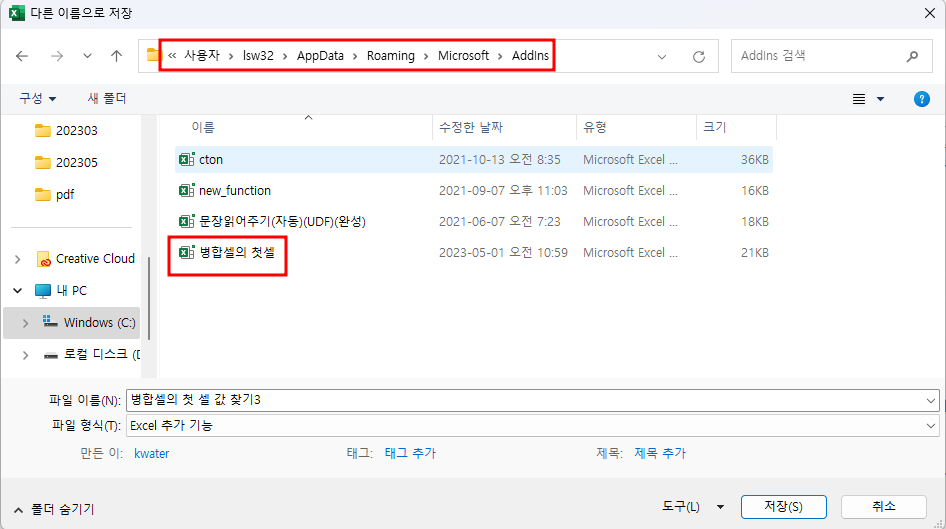This screenshot has height=529, width=946.
Task: Save with the 저장(S) button
Action: [784, 507]
